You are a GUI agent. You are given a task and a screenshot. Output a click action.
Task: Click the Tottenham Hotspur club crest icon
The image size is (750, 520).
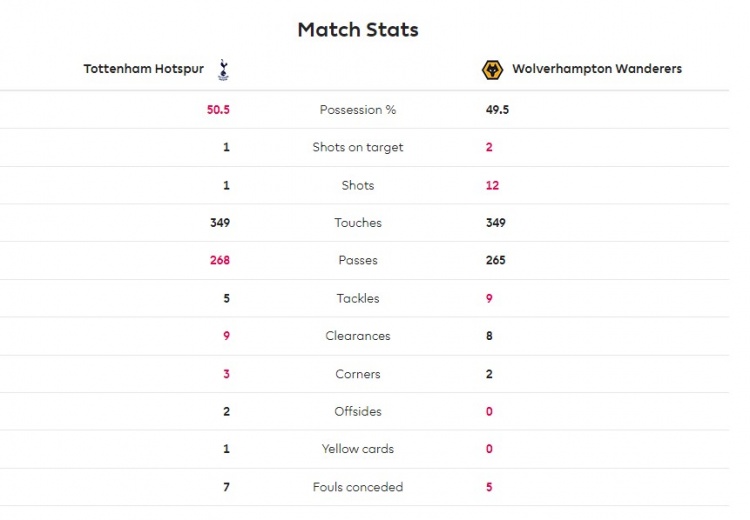pos(223,70)
